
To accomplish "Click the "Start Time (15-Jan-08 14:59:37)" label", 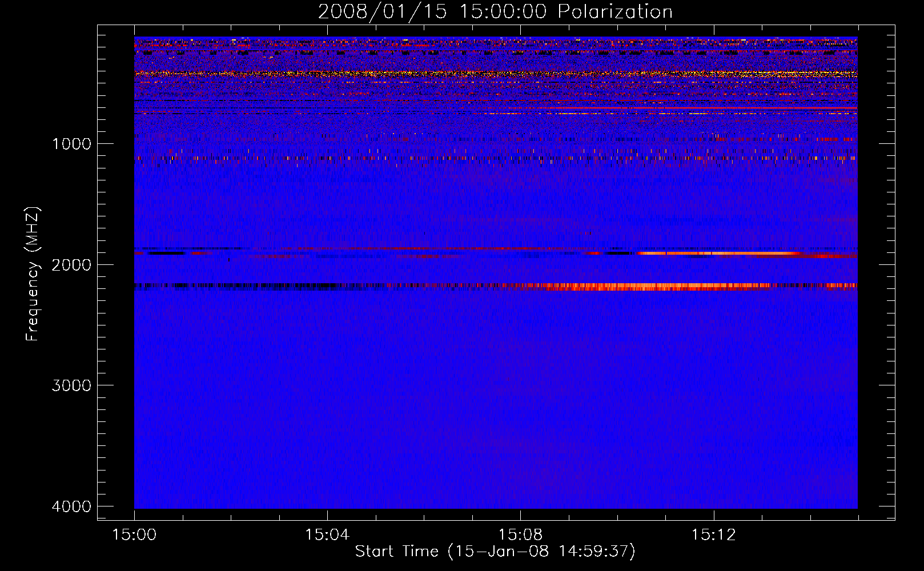I will (x=495, y=552).
